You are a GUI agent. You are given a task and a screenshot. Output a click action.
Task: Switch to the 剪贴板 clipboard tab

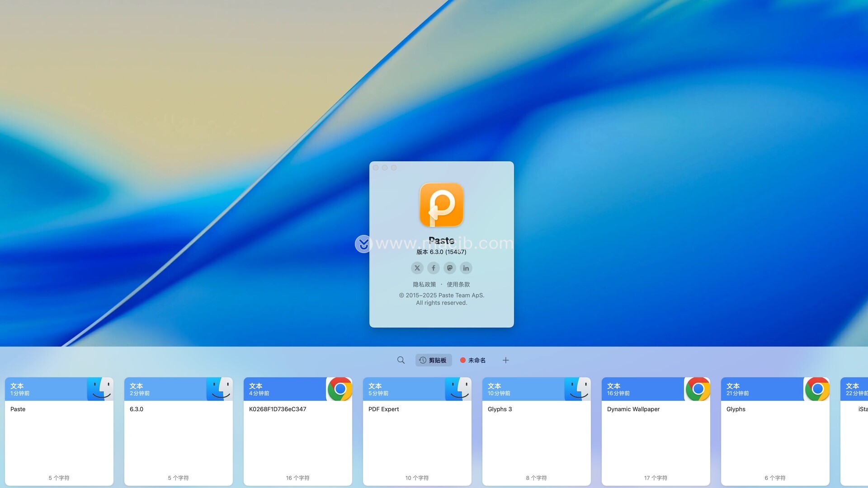tap(433, 360)
